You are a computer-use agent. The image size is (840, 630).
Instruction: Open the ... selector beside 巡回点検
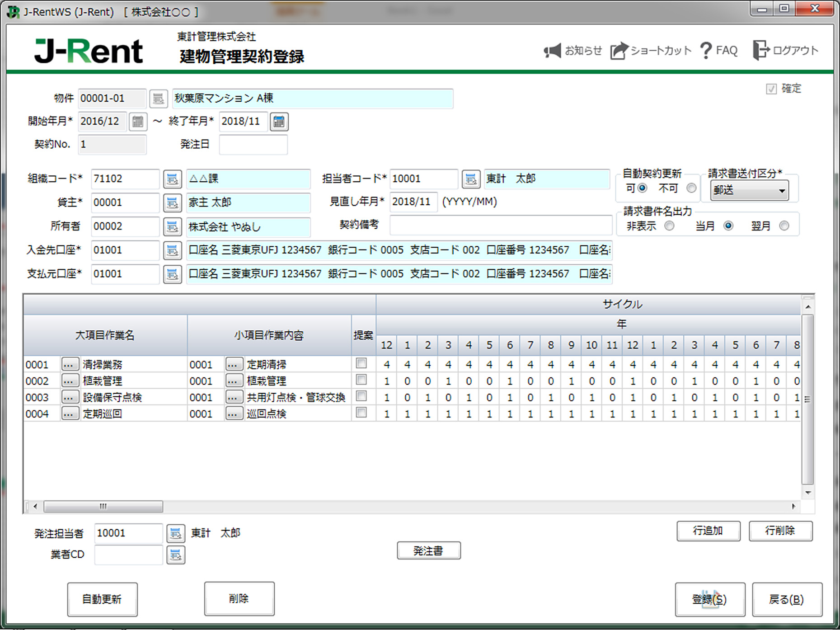click(x=234, y=413)
